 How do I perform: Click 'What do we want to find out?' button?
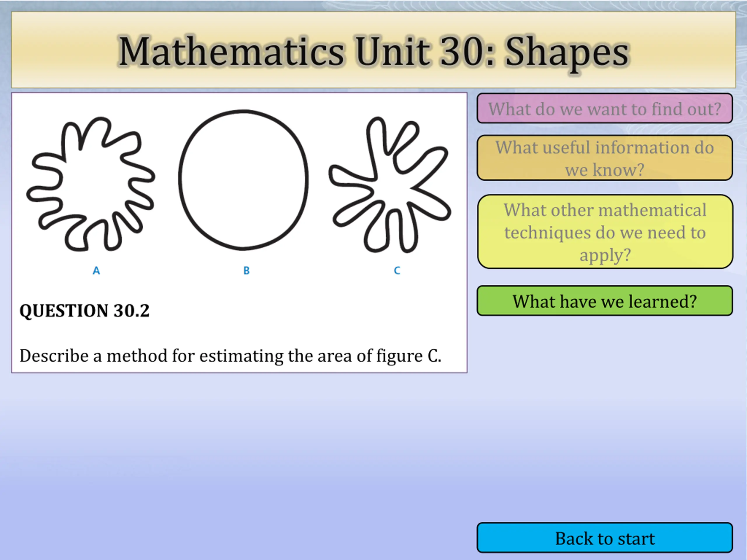pos(605,108)
